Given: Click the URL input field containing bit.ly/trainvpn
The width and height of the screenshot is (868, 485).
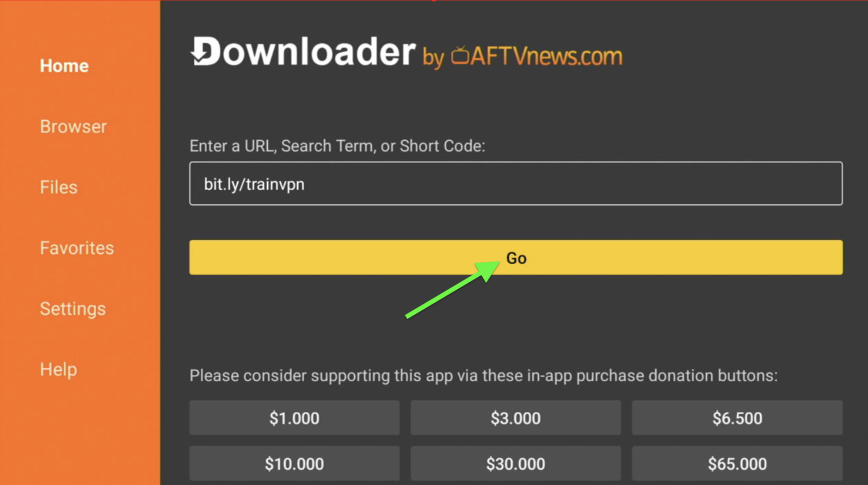Looking at the screenshot, I should pyautogui.click(x=516, y=183).
